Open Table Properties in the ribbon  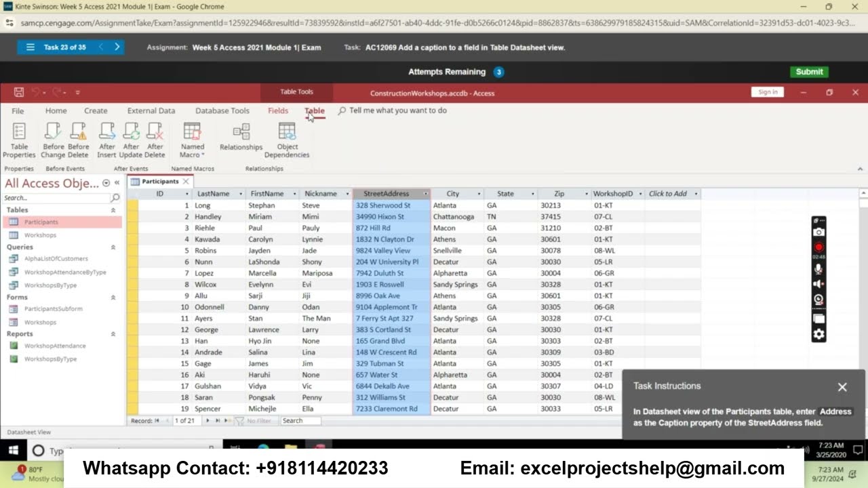(19, 141)
